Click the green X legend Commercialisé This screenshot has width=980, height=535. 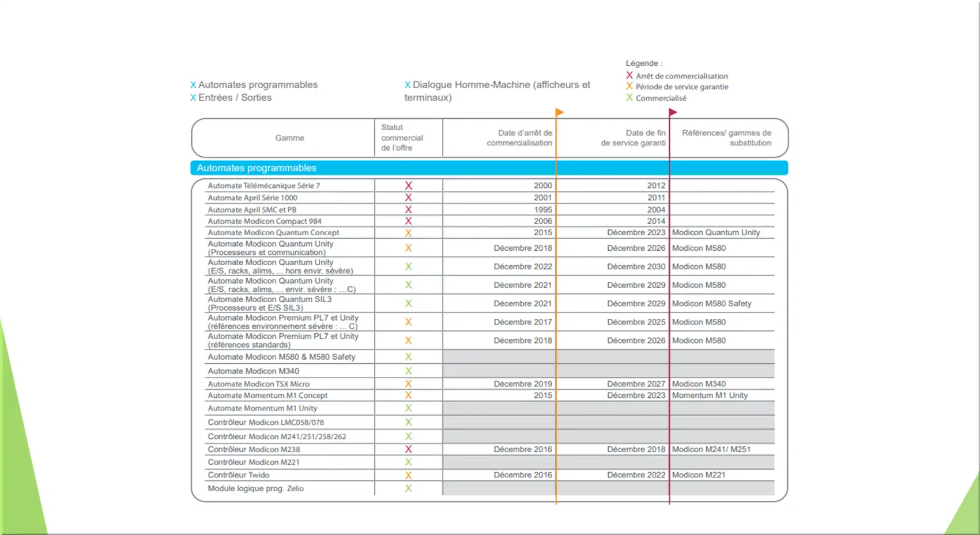point(630,98)
